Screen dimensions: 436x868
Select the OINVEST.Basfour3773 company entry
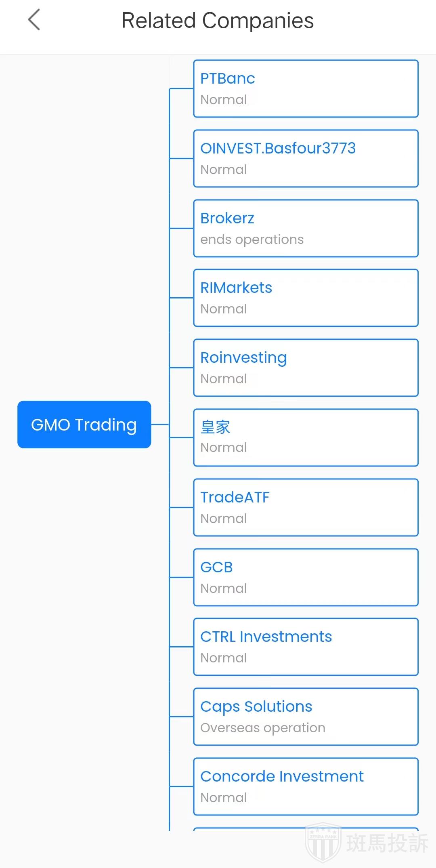[306, 158]
